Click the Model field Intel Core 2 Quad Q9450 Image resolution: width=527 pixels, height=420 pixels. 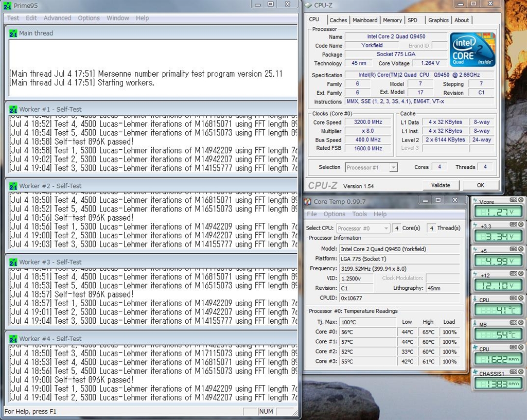tap(399, 249)
